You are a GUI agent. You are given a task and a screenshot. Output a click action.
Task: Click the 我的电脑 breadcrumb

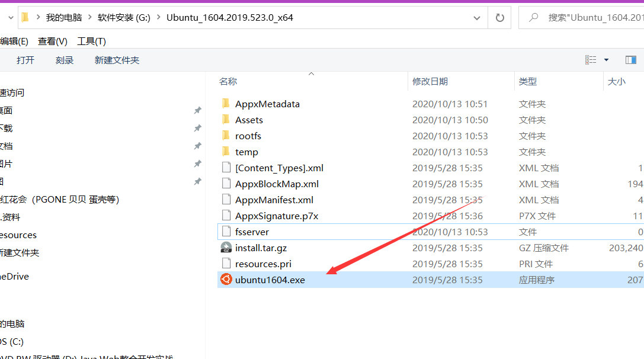64,18
